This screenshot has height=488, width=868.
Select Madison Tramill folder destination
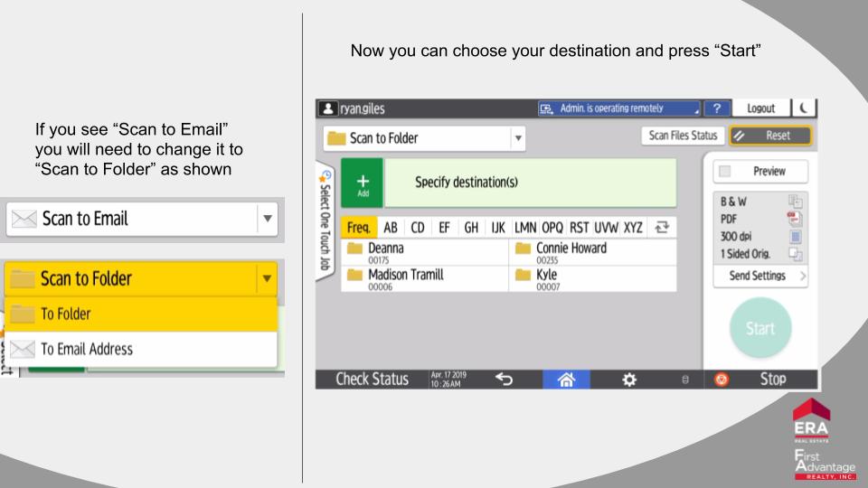[425, 278]
